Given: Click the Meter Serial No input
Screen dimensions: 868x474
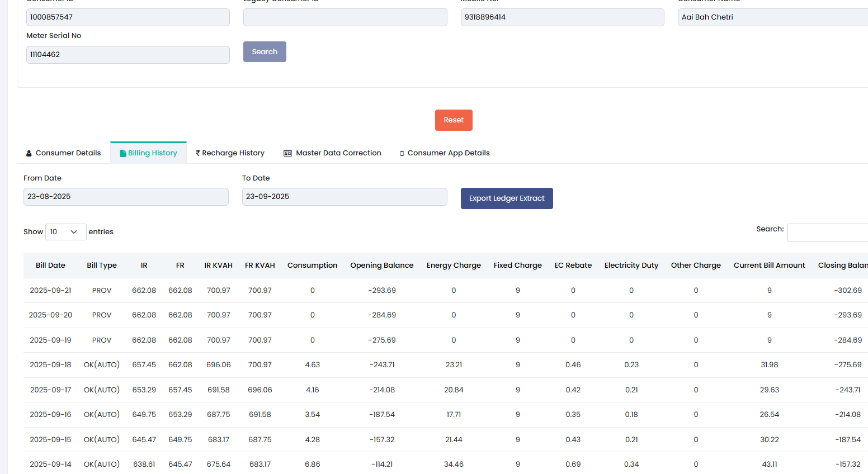Looking at the screenshot, I should click(x=128, y=55).
